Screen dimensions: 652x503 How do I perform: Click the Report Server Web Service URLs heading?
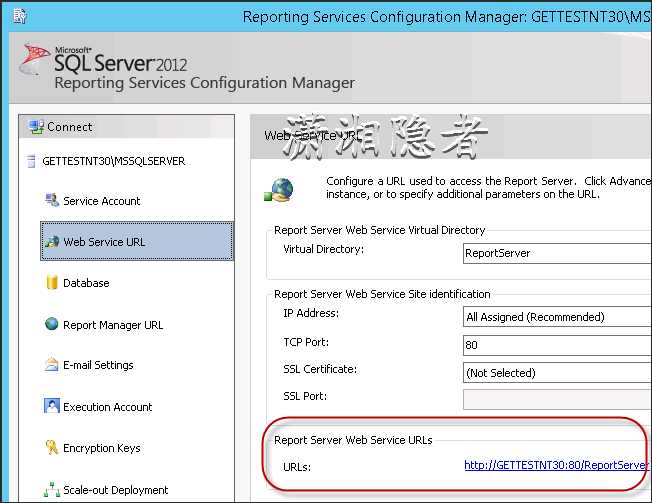(353, 440)
